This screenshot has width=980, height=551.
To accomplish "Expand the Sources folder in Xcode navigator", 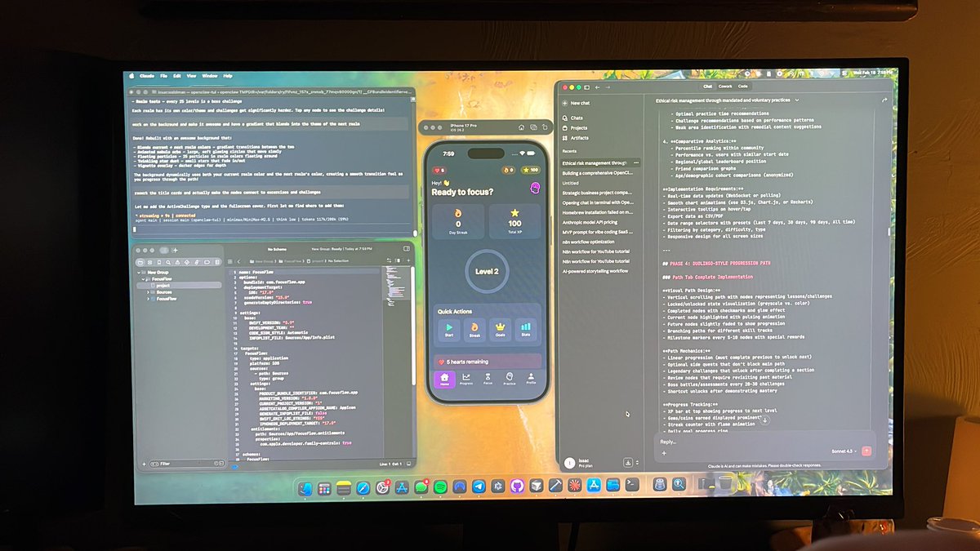I will coord(149,292).
